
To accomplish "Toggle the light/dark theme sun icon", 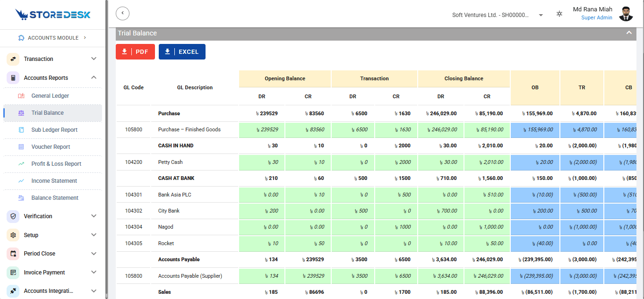I will [x=559, y=14].
